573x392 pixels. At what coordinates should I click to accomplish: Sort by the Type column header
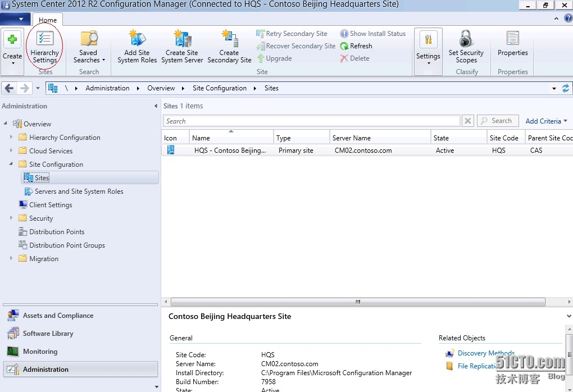click(x=302, y=138)
